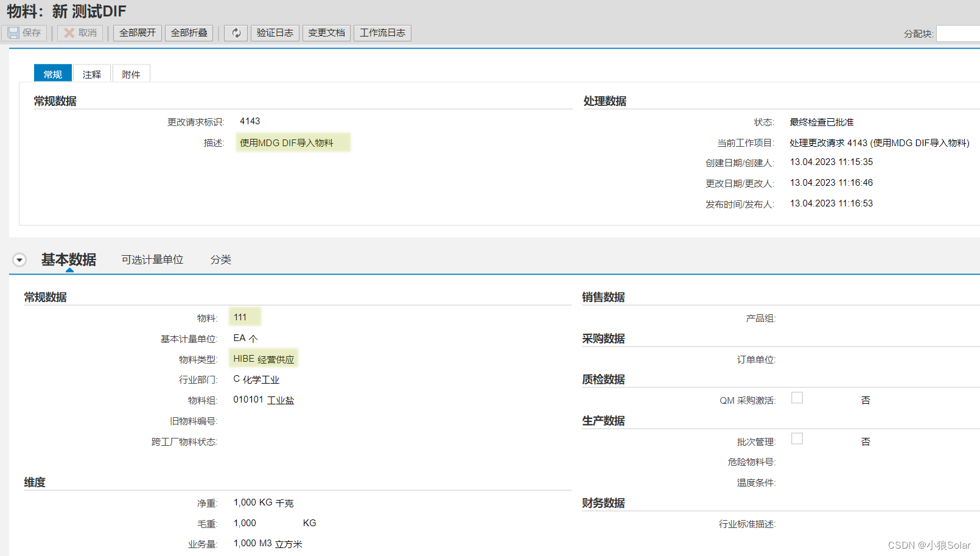This screenshot has height=556, width=980.
Task: Switch to 可选计量单位 tab
Action: tap(152, 260)
